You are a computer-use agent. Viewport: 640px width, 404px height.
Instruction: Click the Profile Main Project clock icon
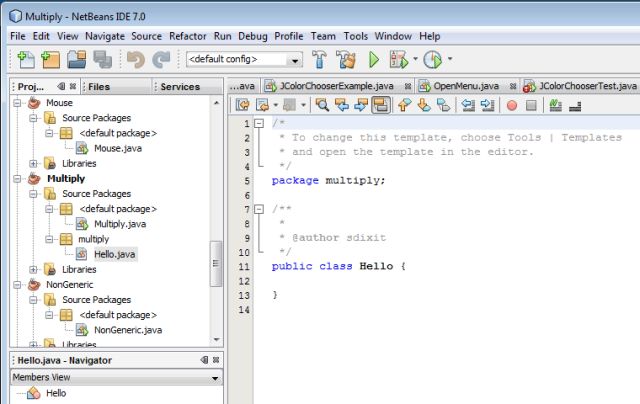(x=432, y=60)
